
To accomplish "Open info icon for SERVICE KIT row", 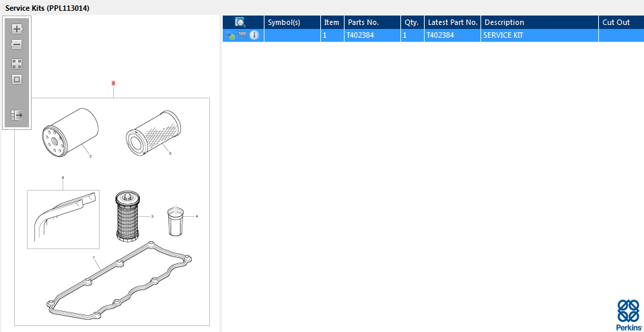I will pyautogui.click(x=254, y=35).
